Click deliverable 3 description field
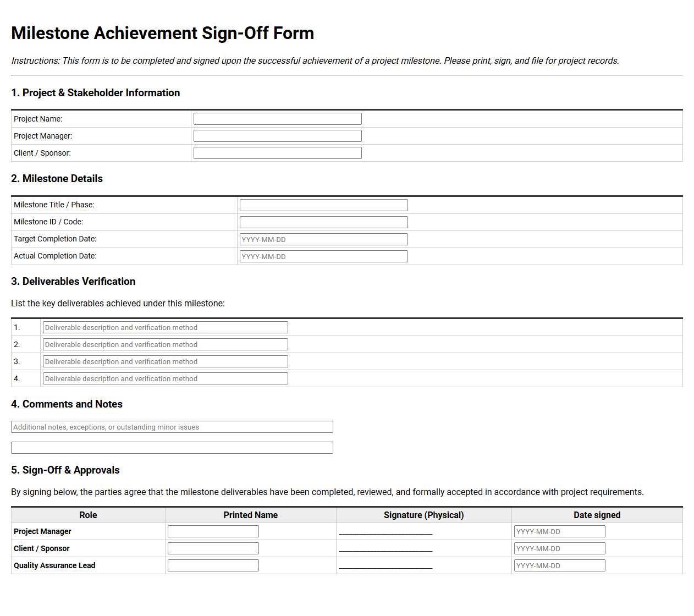Viewport: 694px width, 616px height. (x=166, y=361)
